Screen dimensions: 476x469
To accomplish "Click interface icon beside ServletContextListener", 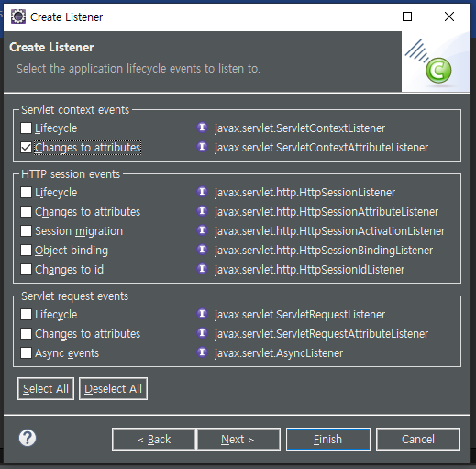I will [202, 128].
